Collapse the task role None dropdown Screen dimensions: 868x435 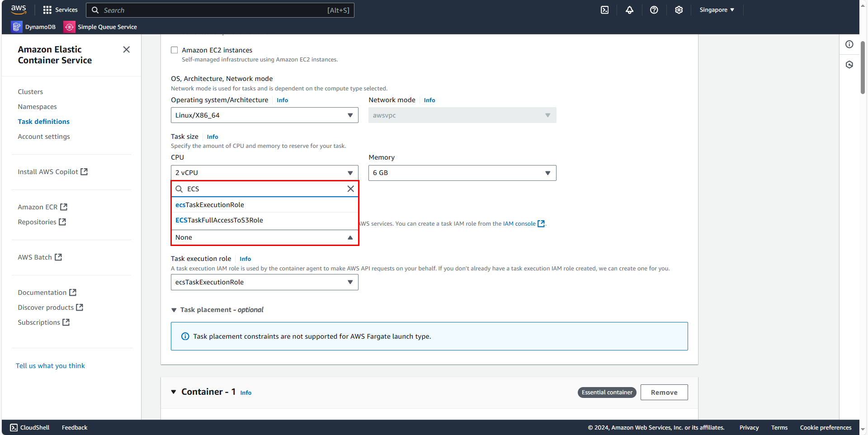click(264, 237)
